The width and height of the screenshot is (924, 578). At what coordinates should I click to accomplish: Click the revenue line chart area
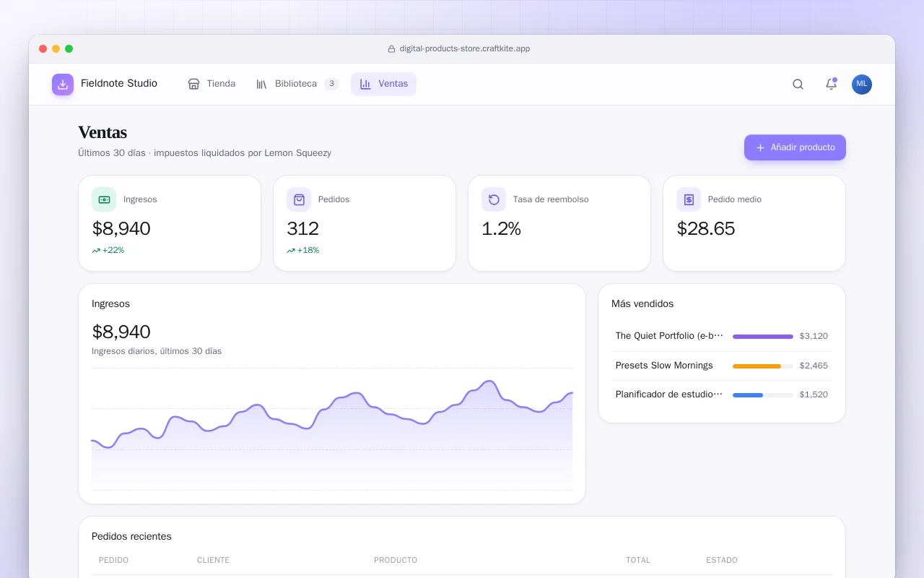click(x=332, y=429)
